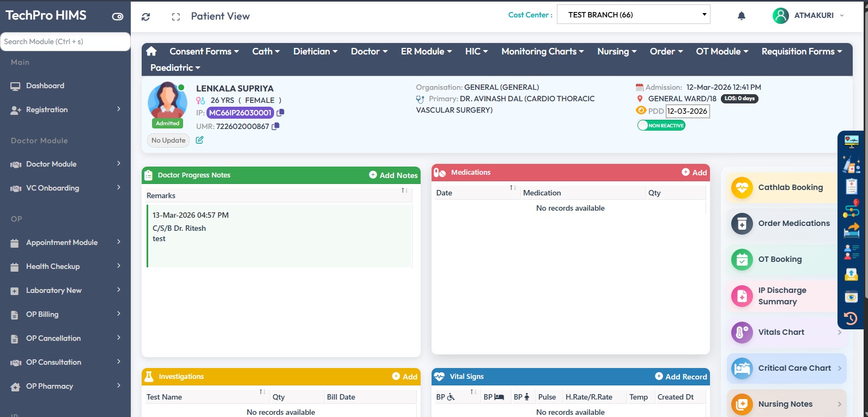Click the edit icon next to No Update
The height and width of the screenshot is (417, 868).
[x=199, y=140]
